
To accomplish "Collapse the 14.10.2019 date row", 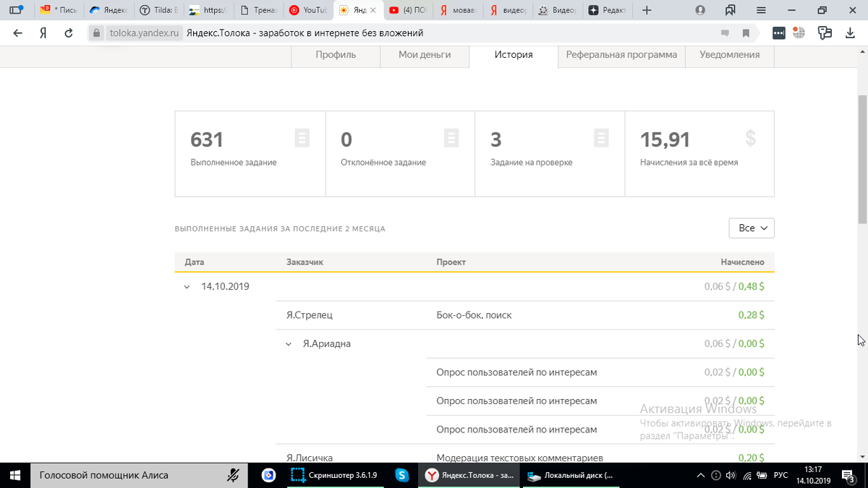I will [187, 287].
